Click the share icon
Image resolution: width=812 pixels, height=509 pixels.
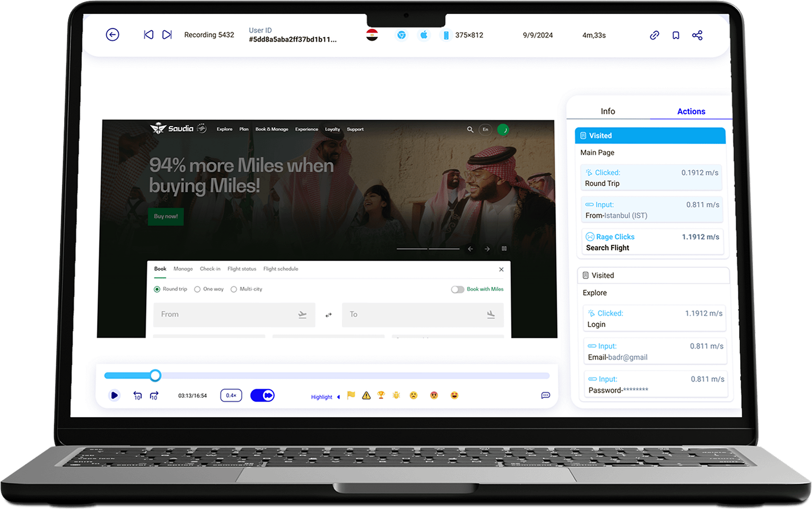pyautogui.click(x=697, y=35)
